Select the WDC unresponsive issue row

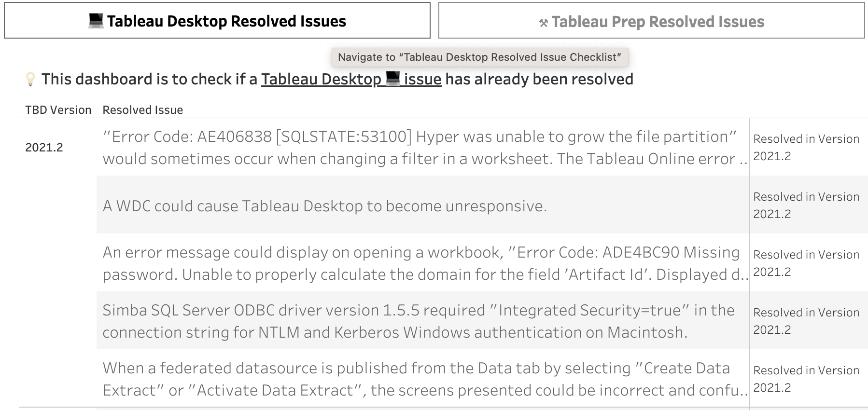[x=324, y=206]
